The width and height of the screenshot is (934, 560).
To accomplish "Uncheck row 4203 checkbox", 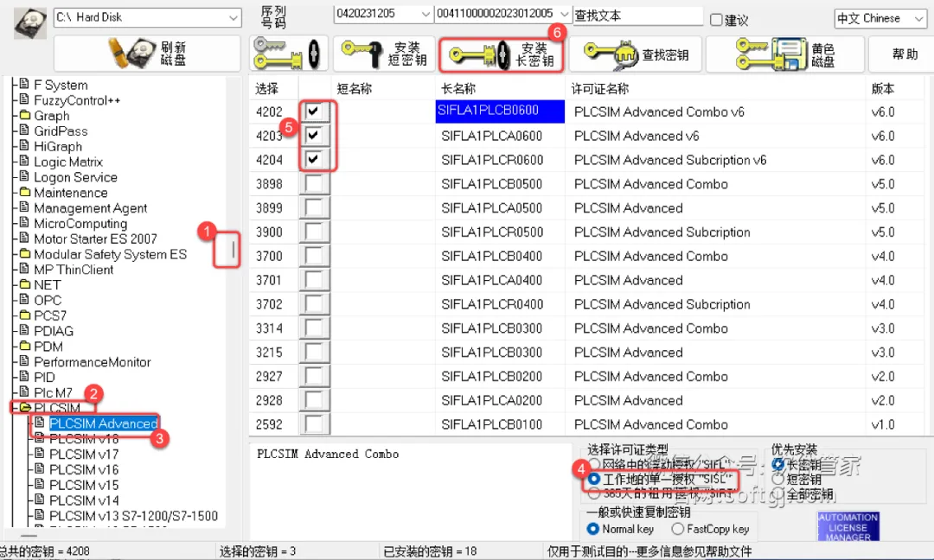I will pyautogui.click(x=313, y=135).
